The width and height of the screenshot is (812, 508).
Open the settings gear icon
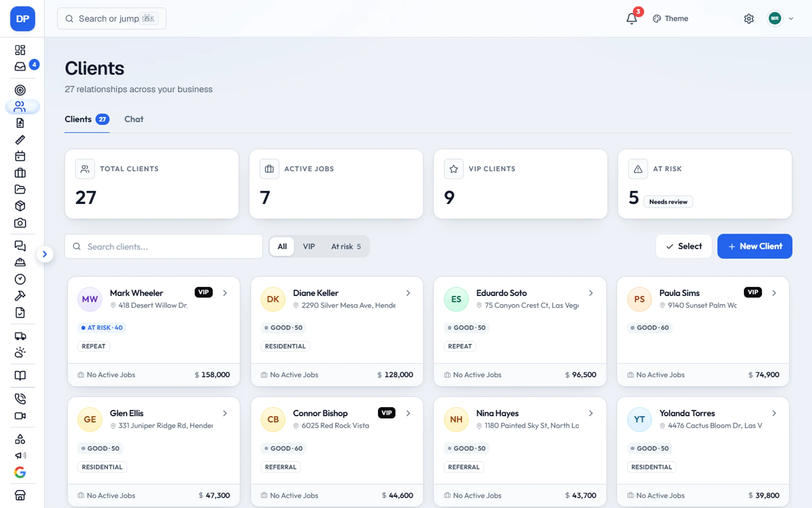(x=749, y=19)
